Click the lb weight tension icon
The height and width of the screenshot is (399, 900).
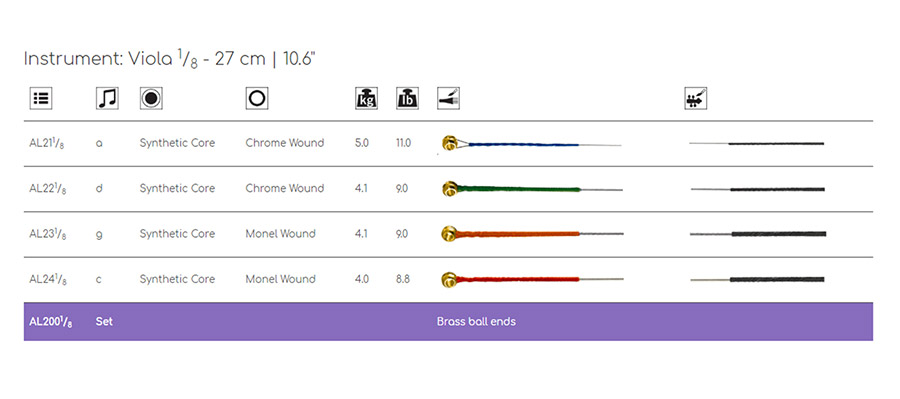pyautogui.click(x=408, y=98)
